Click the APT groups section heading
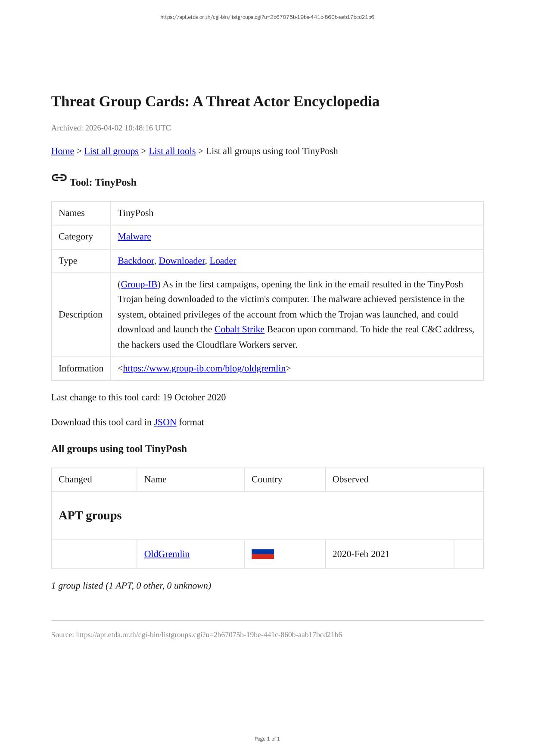 tap(90, 515)
